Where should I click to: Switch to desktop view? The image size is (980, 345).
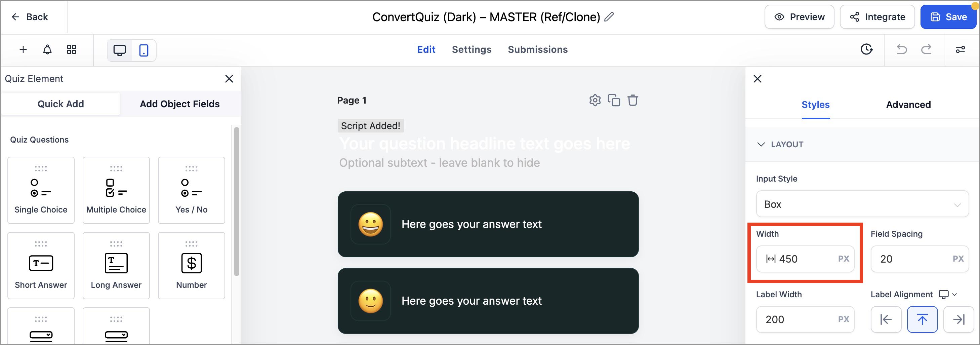(x=119, y=50)
